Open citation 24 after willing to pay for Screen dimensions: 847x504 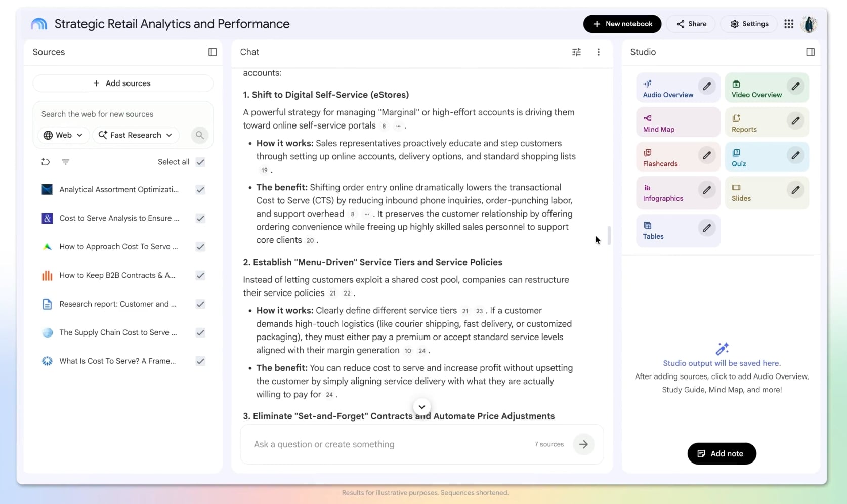(329, 395)
